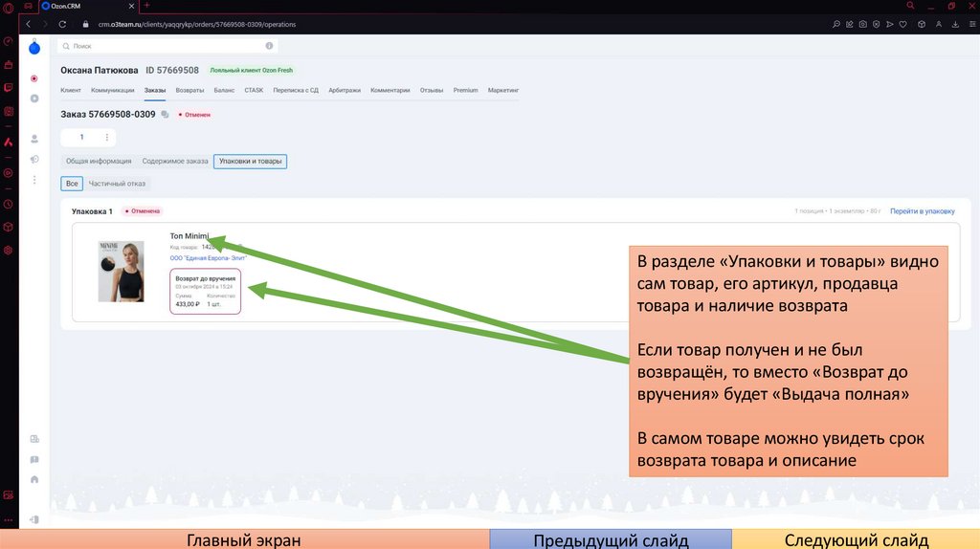The width and height of the screenshot is (980, 549).
Task: Open Settings gear icon in browser sidebar
Action: click(x=8, y=251)
